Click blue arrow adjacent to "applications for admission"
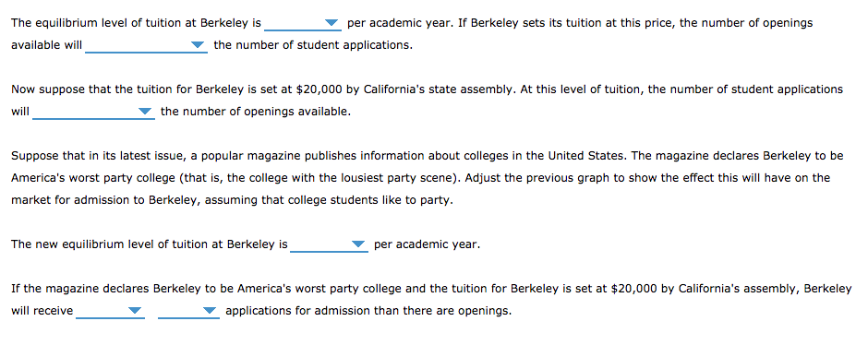The width and height of the screenshot is (868, 345). coord(210,311)
